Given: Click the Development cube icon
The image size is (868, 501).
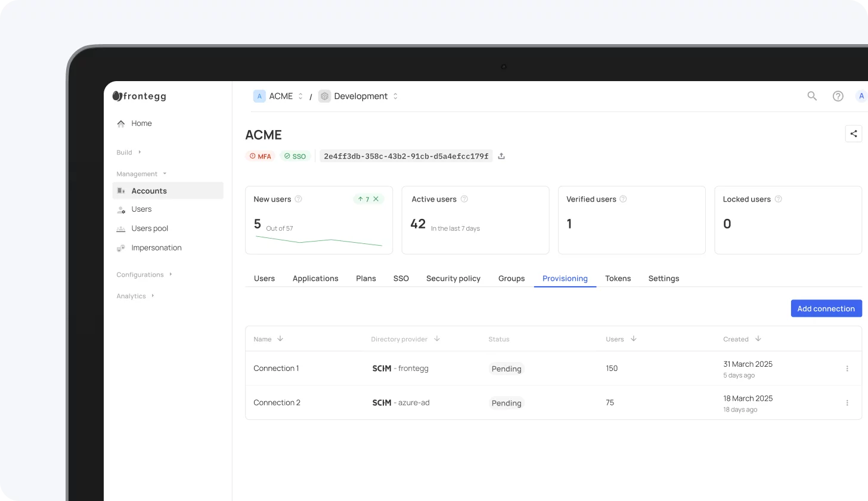Looking at the screenshot, I should tap(324, 96).
